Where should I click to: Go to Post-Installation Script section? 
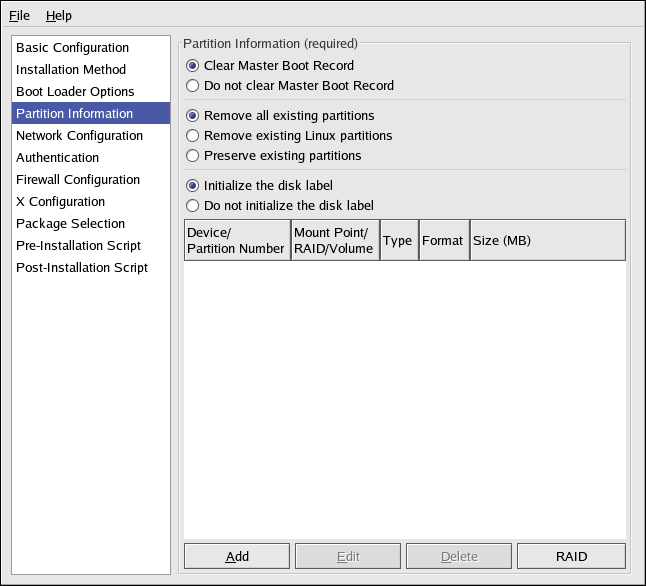(82, 267)
